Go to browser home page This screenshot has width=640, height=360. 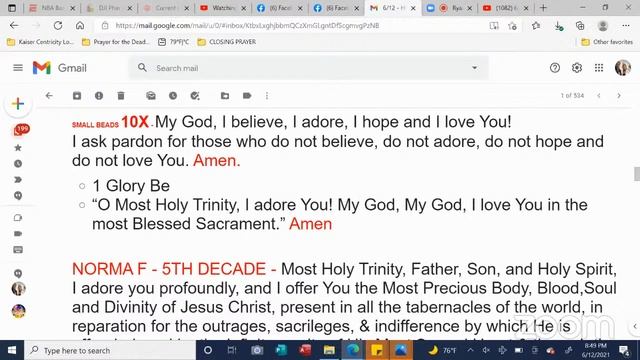coord(80,26)
